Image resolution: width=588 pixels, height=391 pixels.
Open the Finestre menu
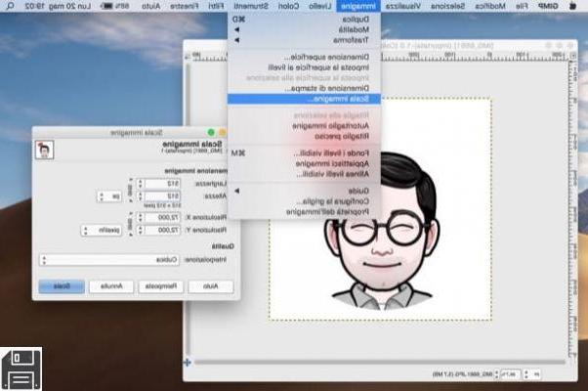coord(185,6)
